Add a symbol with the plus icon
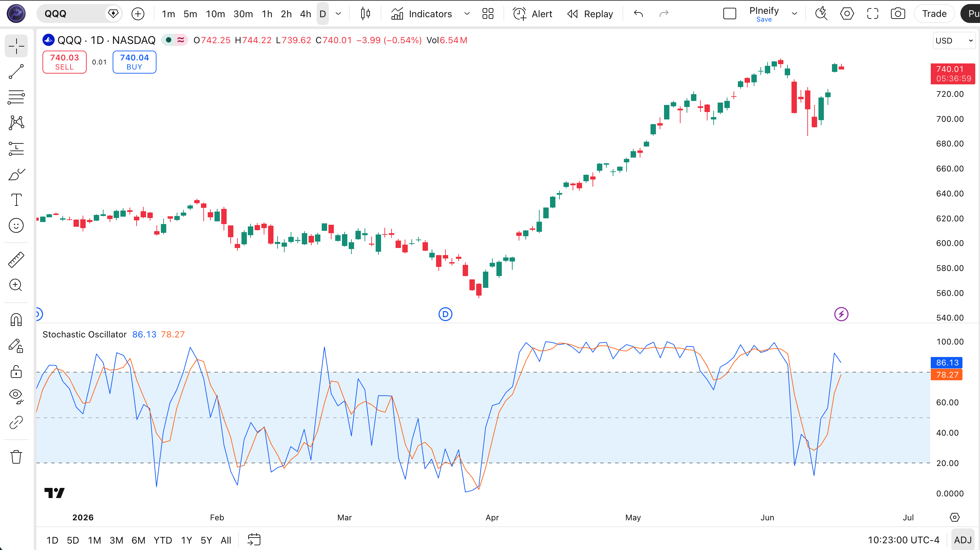The image size is (980, 550). tap(138, 14)
